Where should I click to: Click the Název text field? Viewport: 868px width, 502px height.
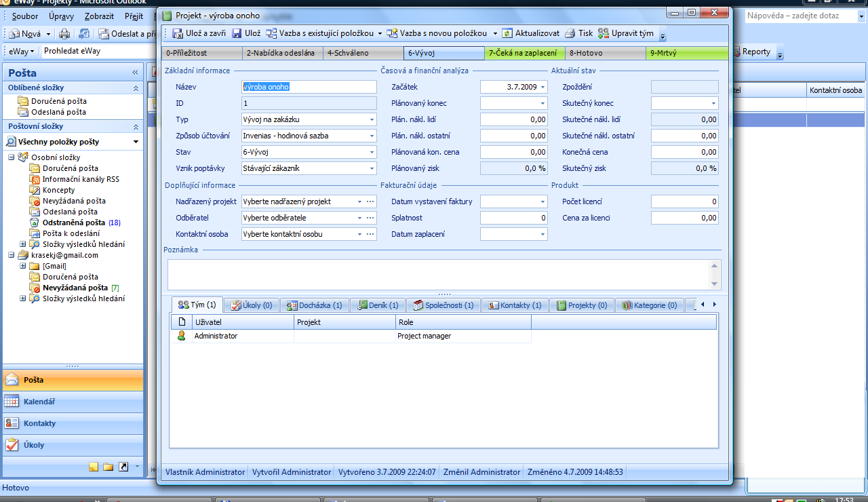click(x=309, y=87)
